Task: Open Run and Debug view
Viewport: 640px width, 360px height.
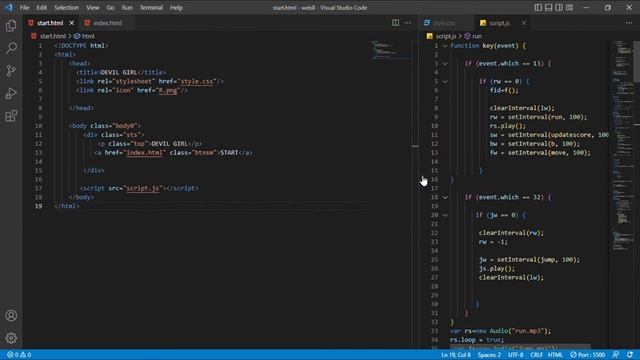Action: (11, 93)
